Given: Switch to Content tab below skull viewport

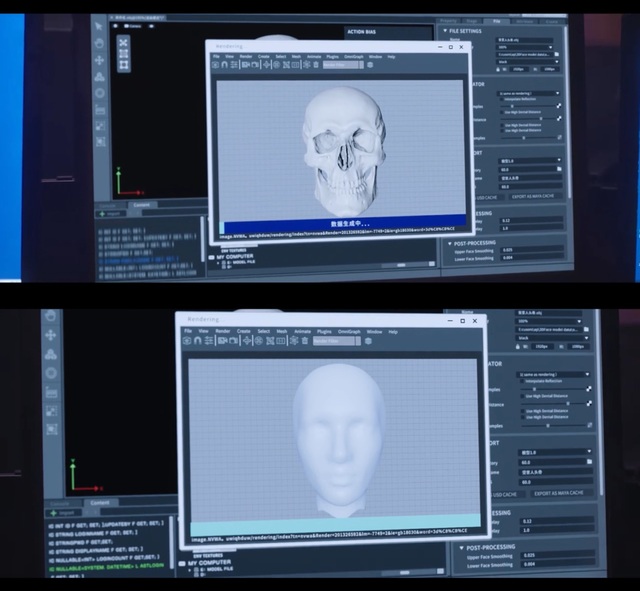Looking at the screenshot, I should click(141, 205).
